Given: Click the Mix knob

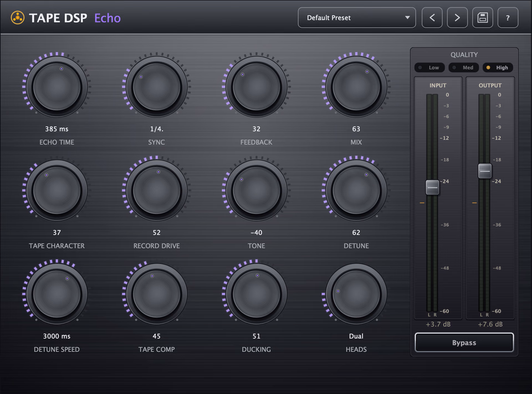Looking at the screenshot, I should click(x=356, y=87).
